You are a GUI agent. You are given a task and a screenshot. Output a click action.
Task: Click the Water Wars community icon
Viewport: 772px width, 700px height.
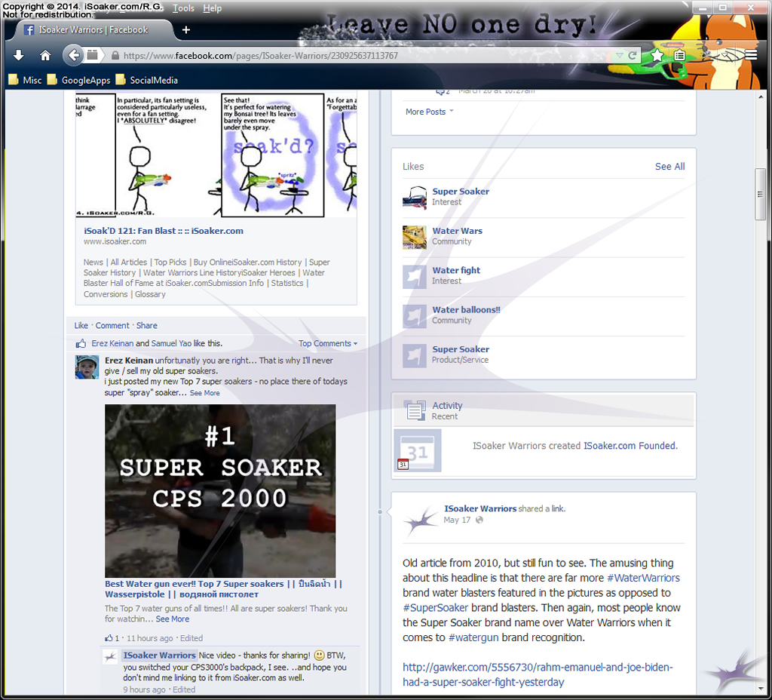[415, 237]
